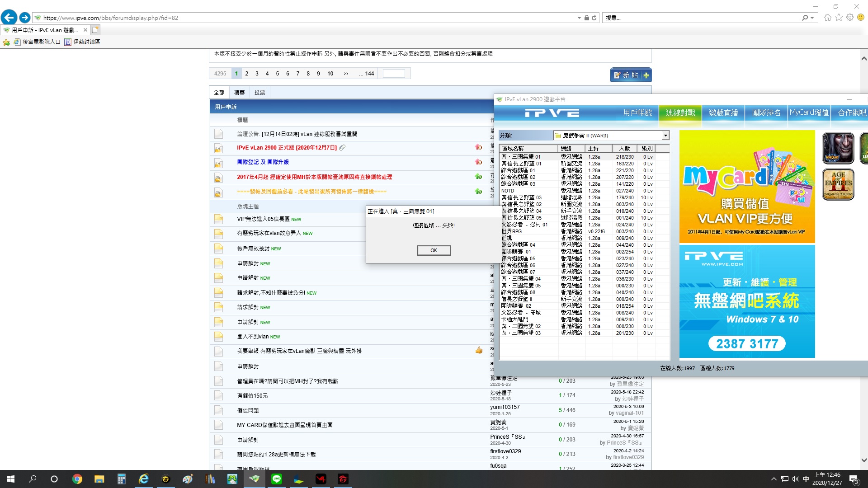Click the browser Back arrow button

coord(9,18)
